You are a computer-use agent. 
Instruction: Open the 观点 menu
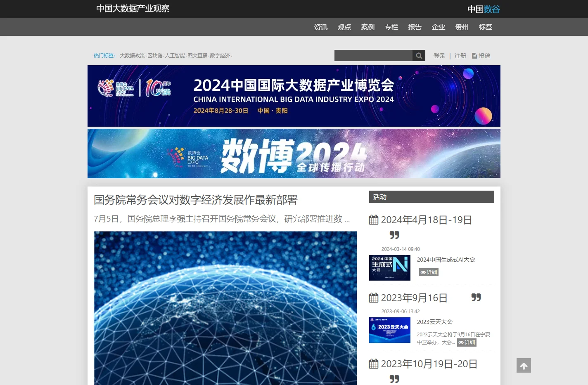(x=344, y=27)
